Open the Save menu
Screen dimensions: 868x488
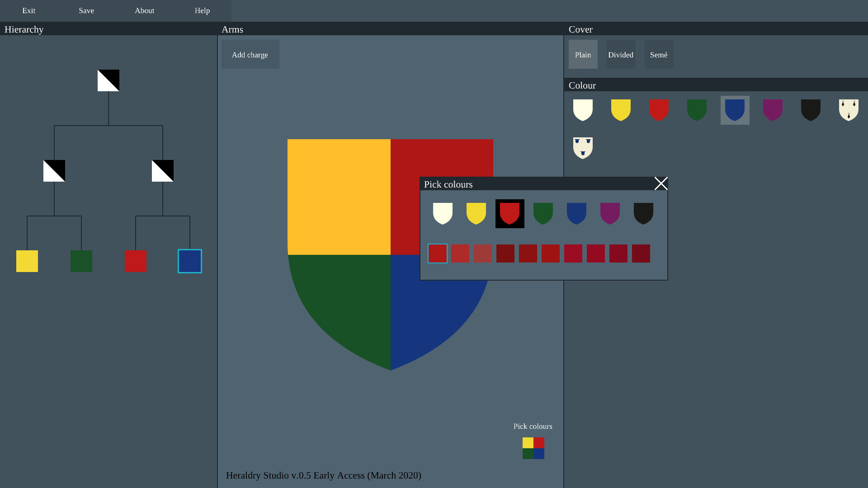coord(86,11)
